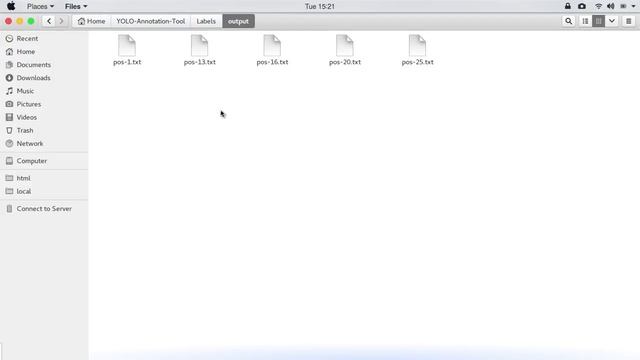This screenshot has width=640, height=360.
Task: Click the clock Tue 15:21
Action: click(320, 7)
